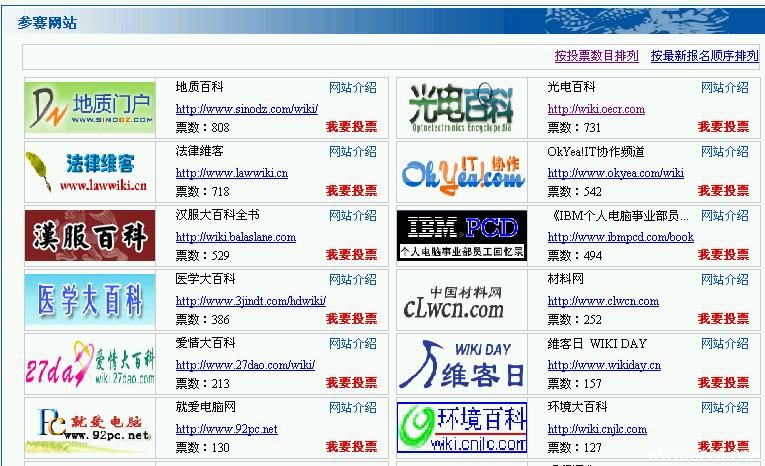765x466 pixels.
Task: Select the 漢服百科 logo image
Action: tap(90, 236)
